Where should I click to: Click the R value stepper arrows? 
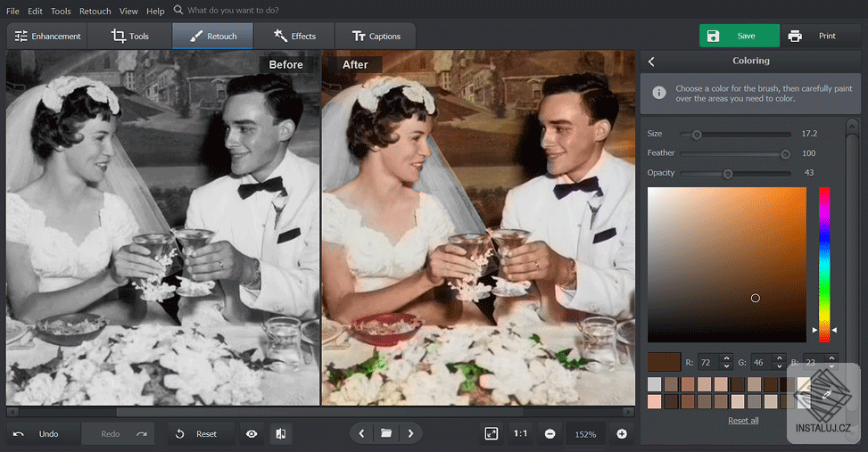[x=725, y=363]
